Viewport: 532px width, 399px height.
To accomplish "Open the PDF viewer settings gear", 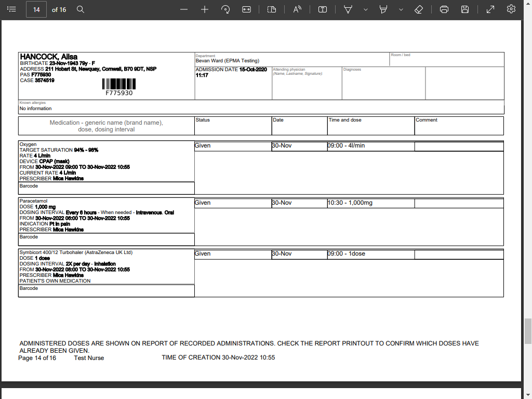I will tap(511, 9).
